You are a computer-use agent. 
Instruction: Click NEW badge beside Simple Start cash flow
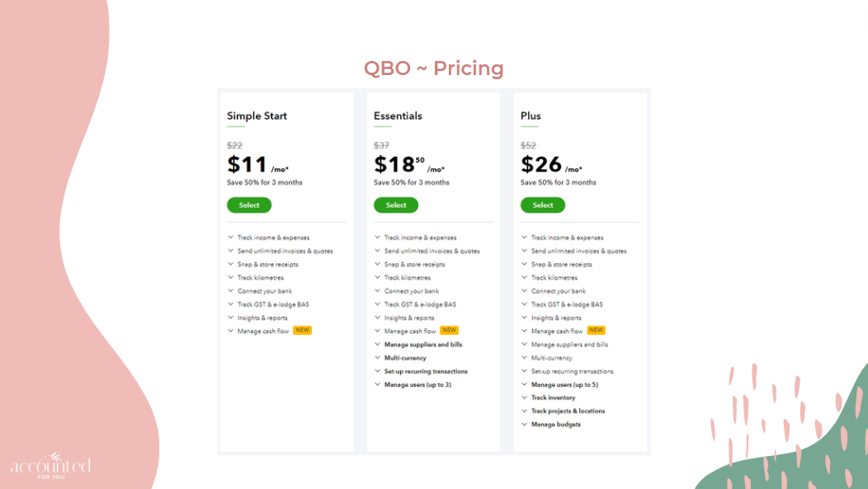click(x=302, y=330)
